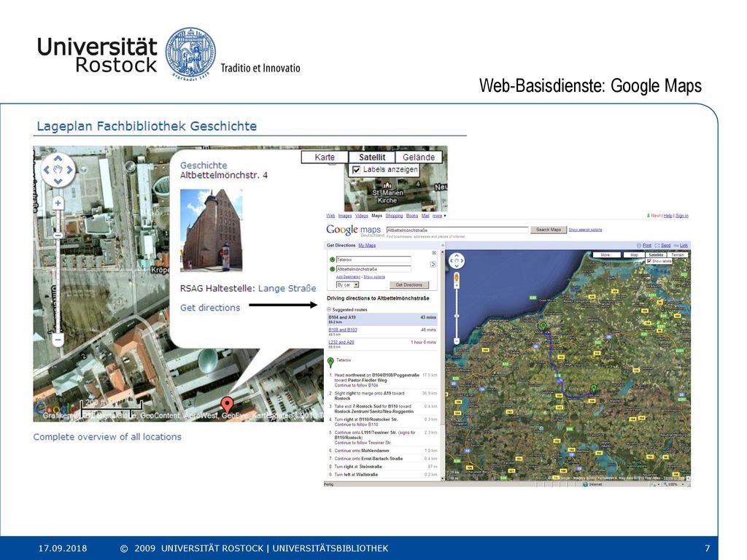Open the 'Get directions' link in info bubble
The height and width of the screenshot is (560, 747).
pos(210,308)
